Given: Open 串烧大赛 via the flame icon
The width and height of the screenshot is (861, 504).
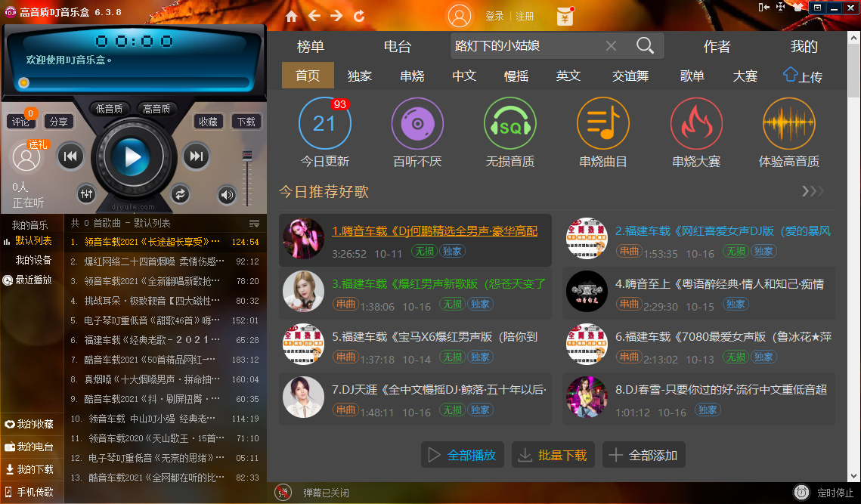Looking at the screenshot, I should coord(695,122).
